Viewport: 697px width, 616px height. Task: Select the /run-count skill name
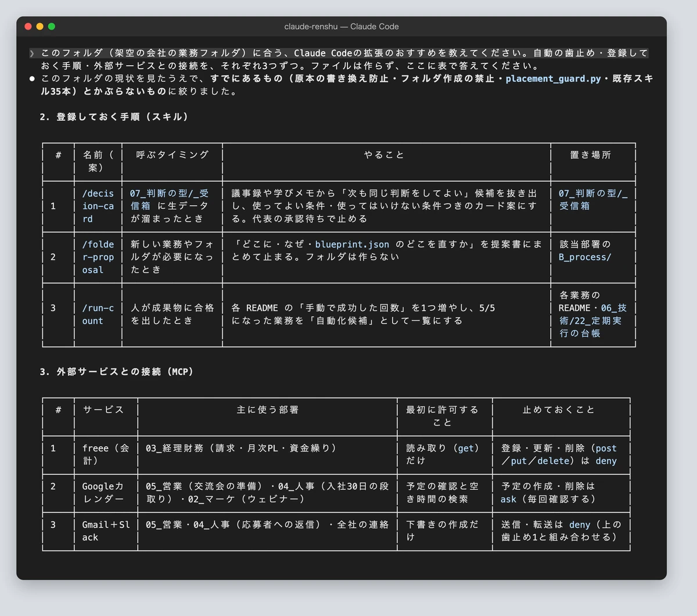click(x=98, y=314)
